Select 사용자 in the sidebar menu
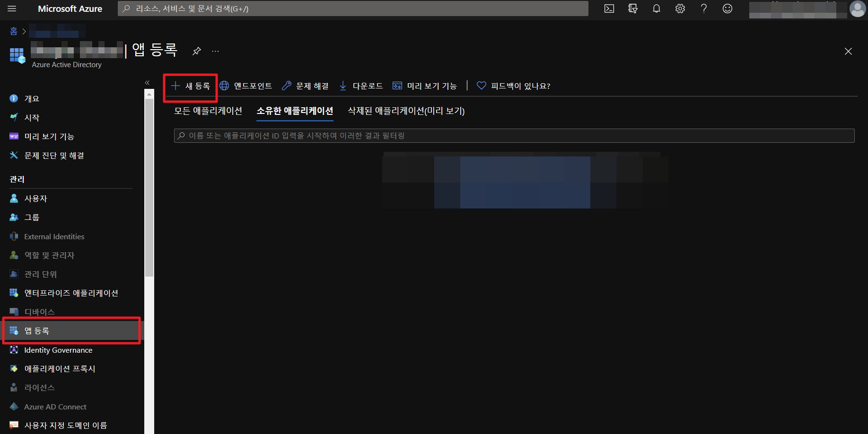Screen dimensions: 868x434 tap(35, 199)
